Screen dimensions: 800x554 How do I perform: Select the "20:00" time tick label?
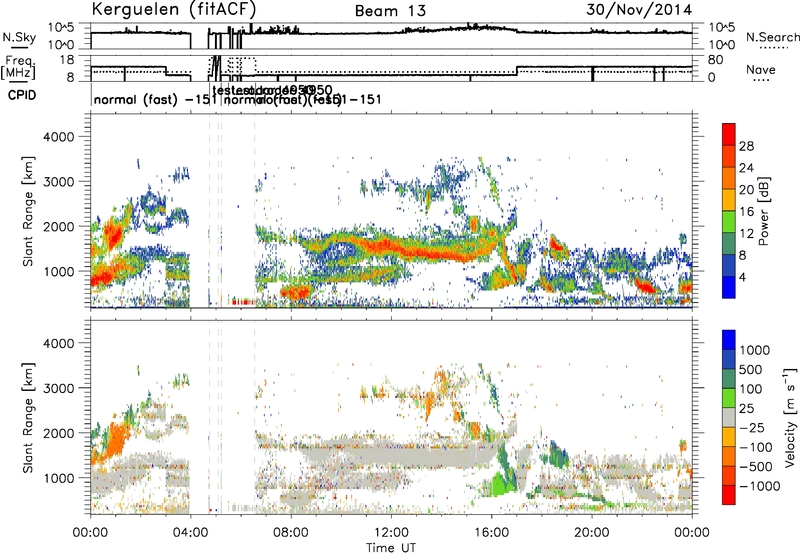pyautogui.click(x=591, y=533)
